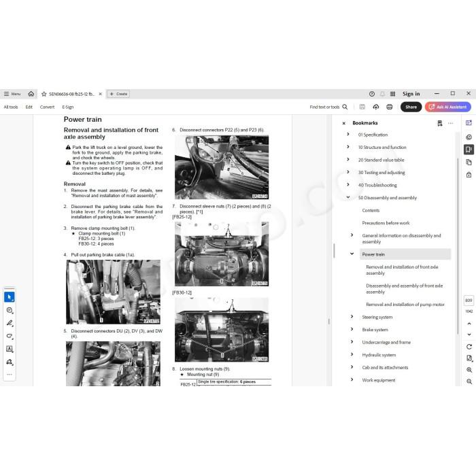Screen dimensions: 476x476
Task: Open the Edit menu
Action: (29, 107)
